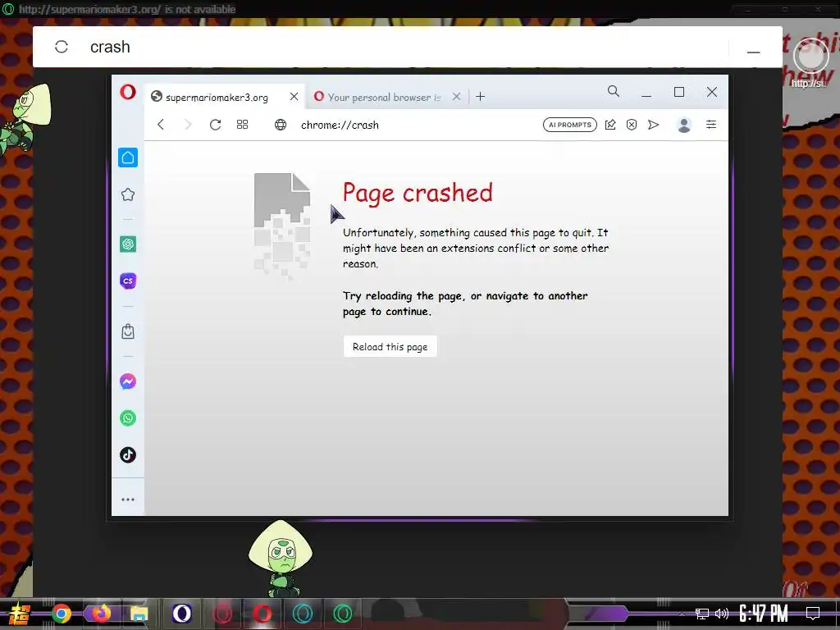Open TikTok in the sidebar
The image size is (840, 630).
127,454
